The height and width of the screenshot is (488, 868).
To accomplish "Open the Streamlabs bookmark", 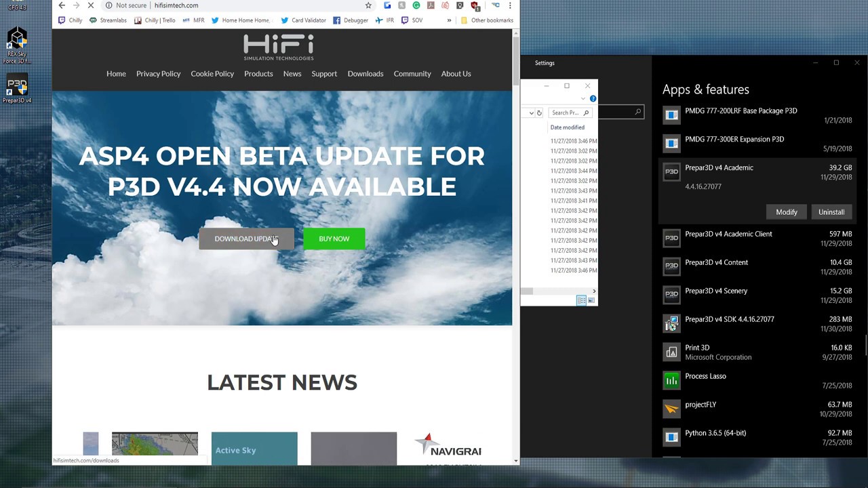I will [108, 20].
